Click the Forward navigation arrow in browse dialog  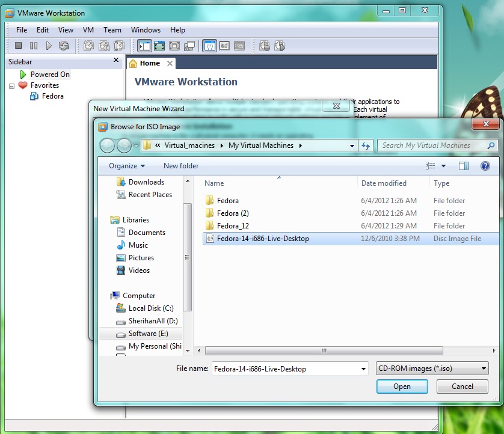tap(124, 146)
